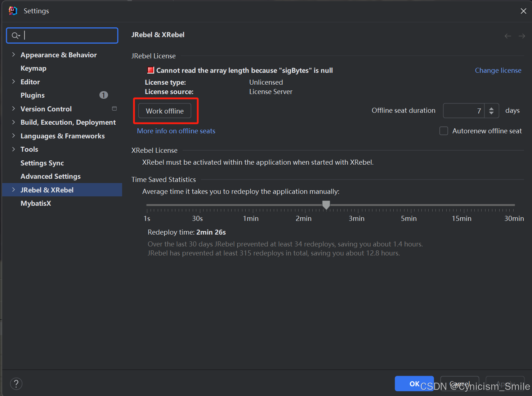Open More info on offline seats link
Screen dimensions: 532x396
coord(176,131)
